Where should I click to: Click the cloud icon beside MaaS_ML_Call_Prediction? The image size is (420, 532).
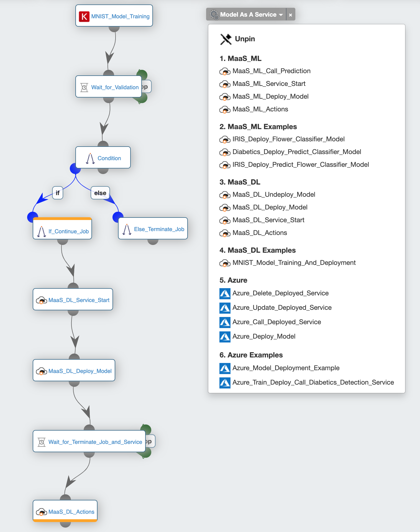(225, 71)
